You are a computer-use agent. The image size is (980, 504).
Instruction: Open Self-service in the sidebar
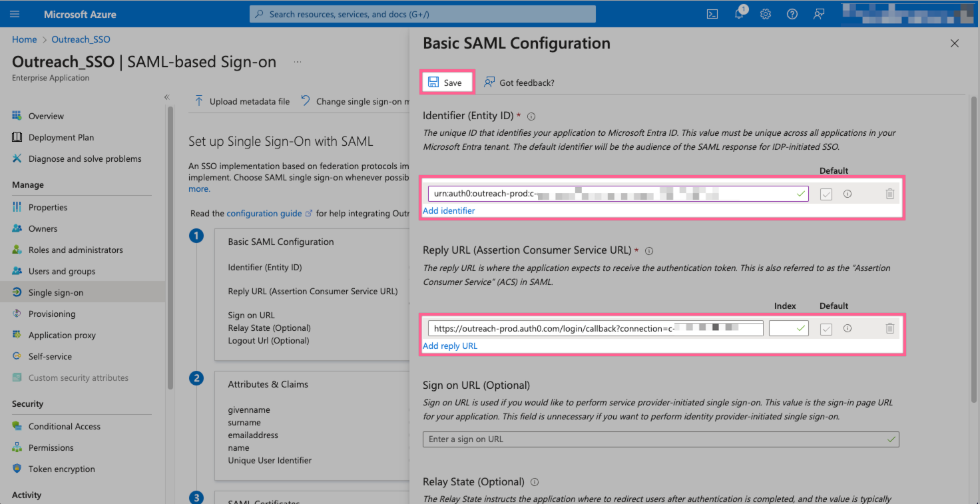pos(50,356)
